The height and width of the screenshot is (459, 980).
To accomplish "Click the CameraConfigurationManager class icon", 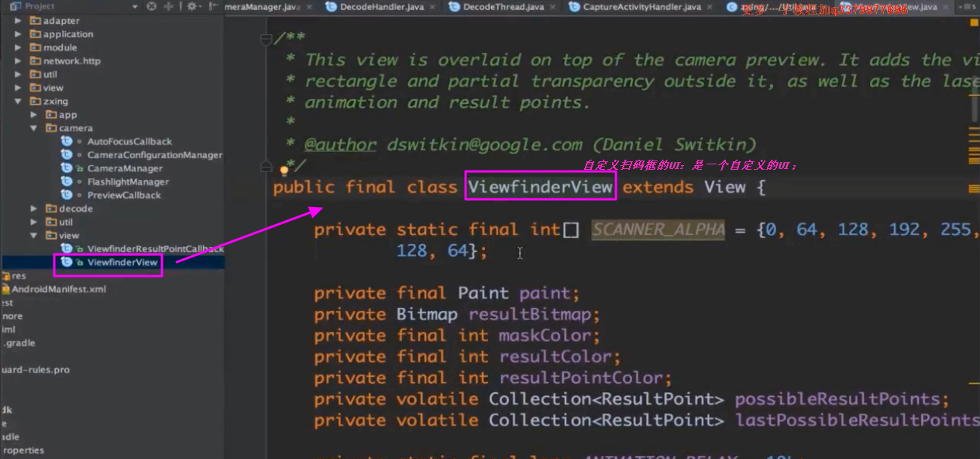I will click(67, 155).
